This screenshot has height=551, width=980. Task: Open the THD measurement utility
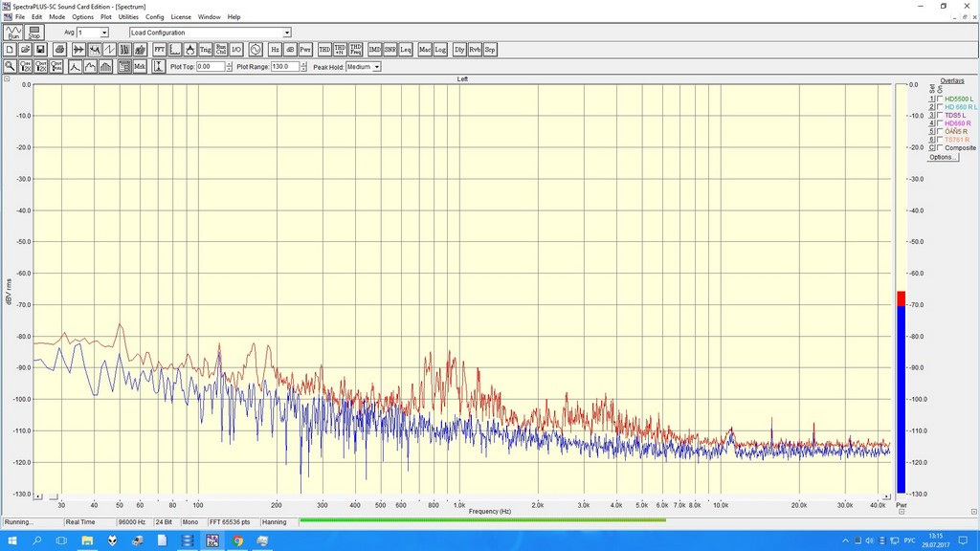324,50
